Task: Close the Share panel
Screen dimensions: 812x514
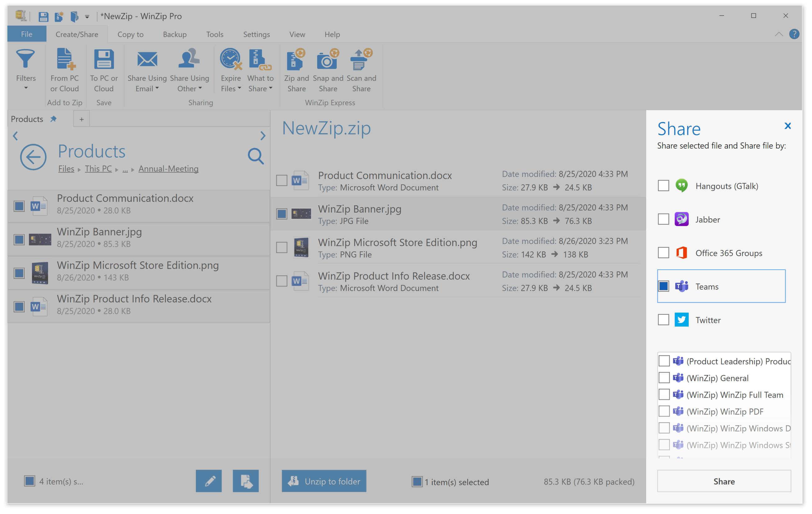Action: (x=787, y=126)
